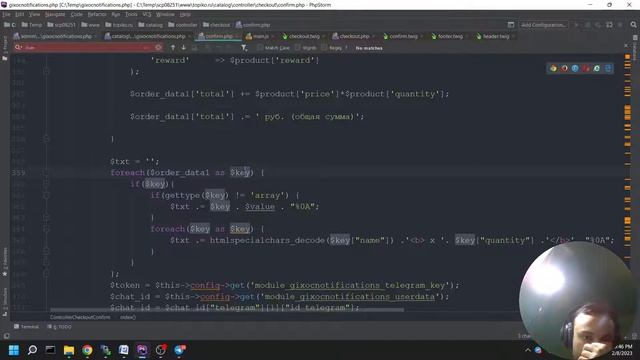Viewport: 640px width, 360px height.
Task: Click the catalog breadcrumb folder
Action: tap(150, 25)
